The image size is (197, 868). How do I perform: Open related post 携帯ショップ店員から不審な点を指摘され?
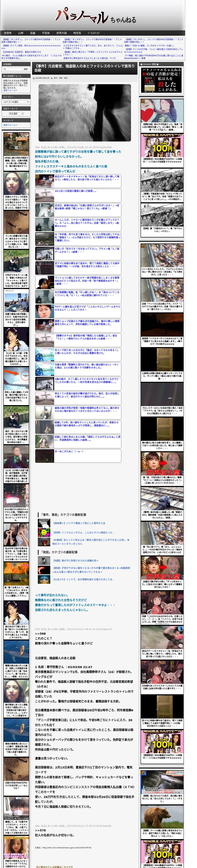point(87,323)
